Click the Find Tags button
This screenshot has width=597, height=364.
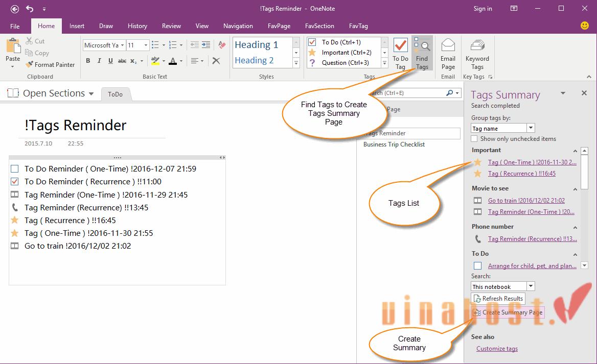click(422, 54)
